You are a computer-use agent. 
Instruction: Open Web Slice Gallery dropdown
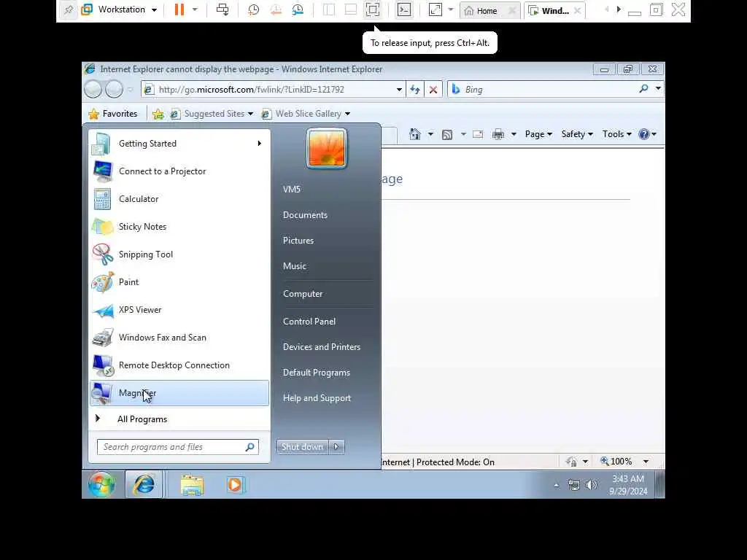(306, 114)
